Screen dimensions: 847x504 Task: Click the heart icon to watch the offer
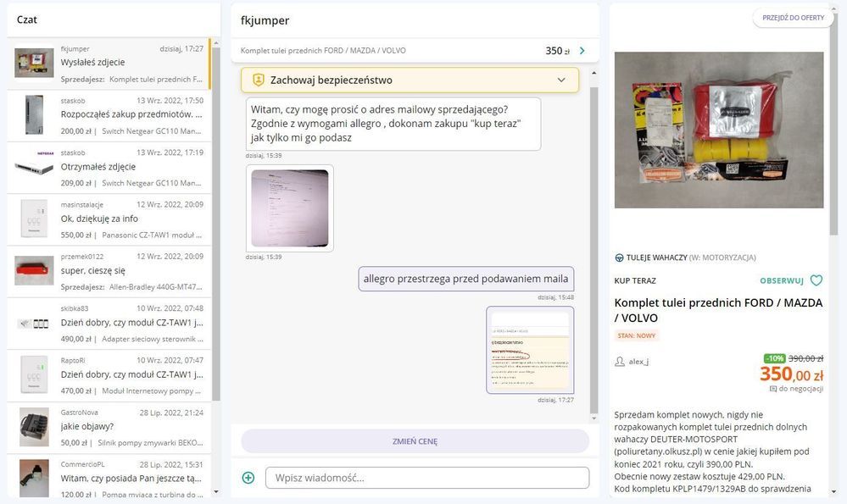(816, 280)
